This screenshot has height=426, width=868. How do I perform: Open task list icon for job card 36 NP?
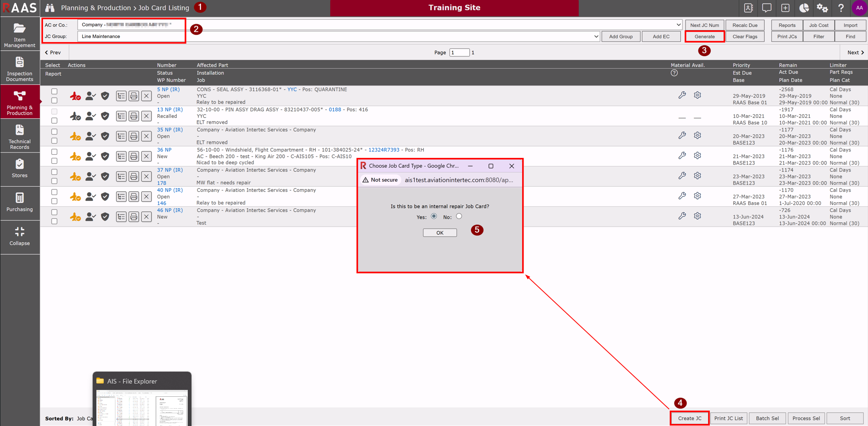point(121,156)
